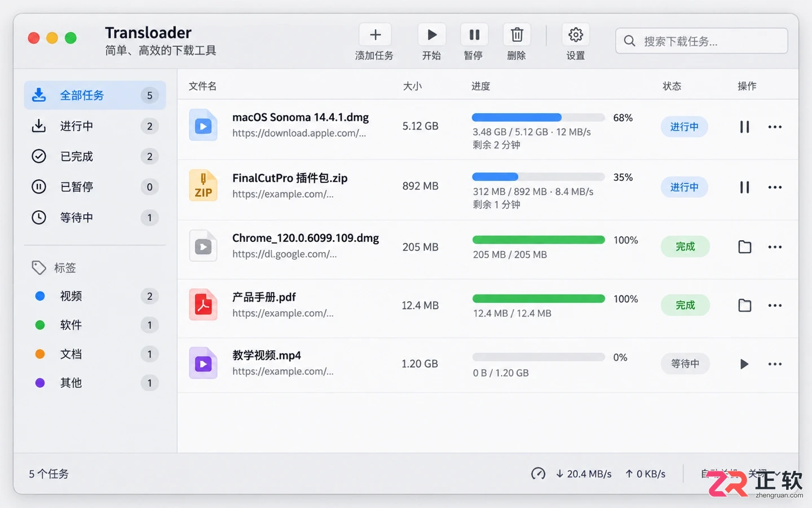Click 进行中 status badge for macOS Sonoma
Image resolution: width=812 pixels, height=508 pixels.
[x=685, y=127]
